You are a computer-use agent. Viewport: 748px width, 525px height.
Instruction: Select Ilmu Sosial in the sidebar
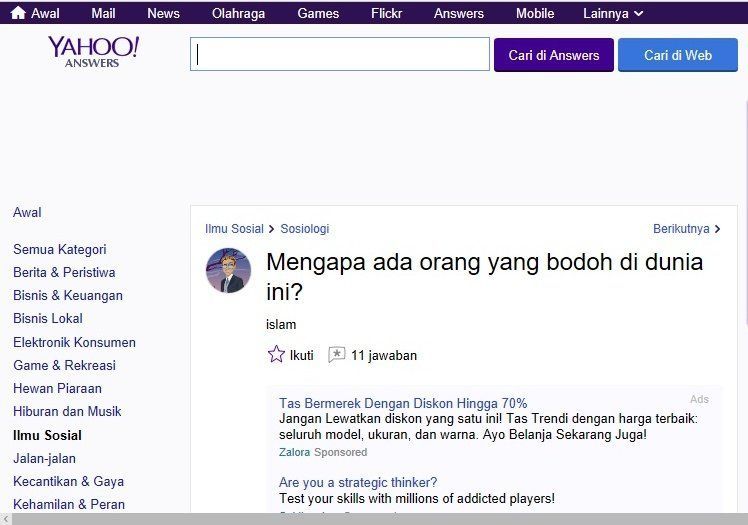tap(47, 435)
